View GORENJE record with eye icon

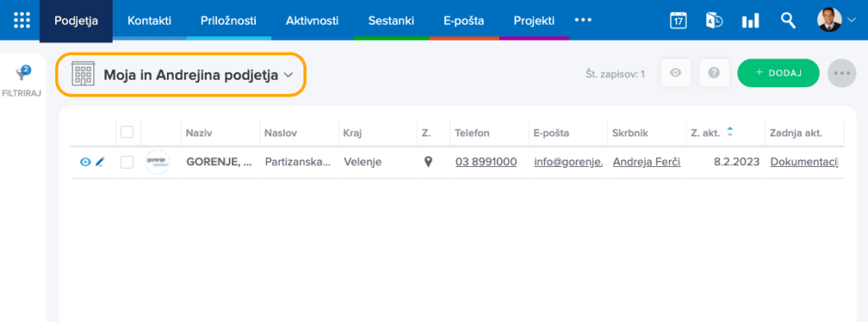pos(86,162)
